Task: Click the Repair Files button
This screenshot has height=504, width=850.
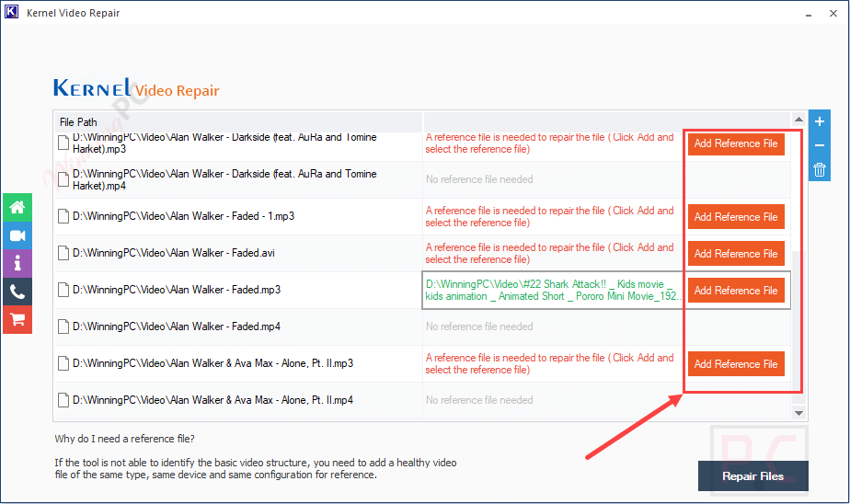Action: click(753, 475)
